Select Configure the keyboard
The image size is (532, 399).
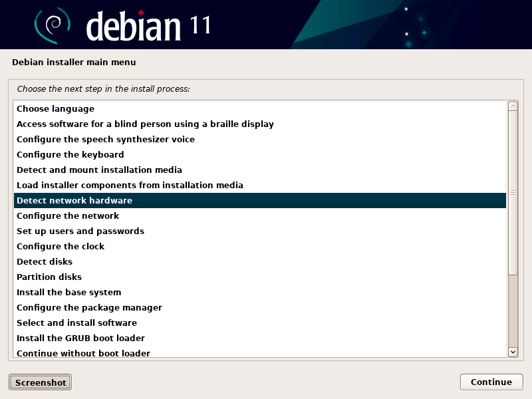260,154
